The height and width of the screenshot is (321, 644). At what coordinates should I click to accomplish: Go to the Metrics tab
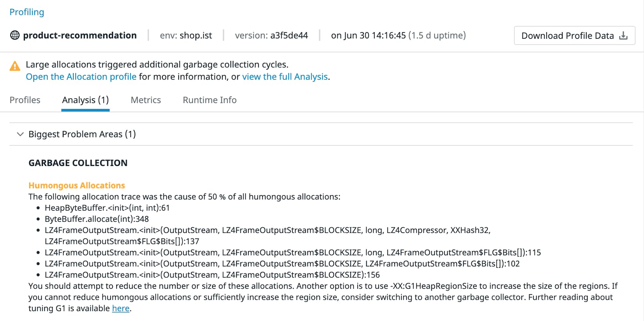coord(146,100)
